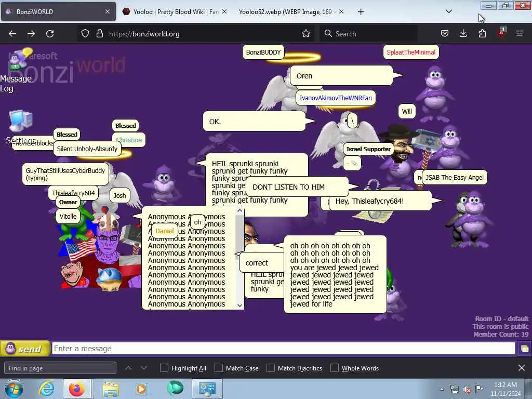The width and height of the screenshot is (532, 399).
Task: Reload the BonziWORLD page
Action: pyautogui.click(x=50, y=34)
